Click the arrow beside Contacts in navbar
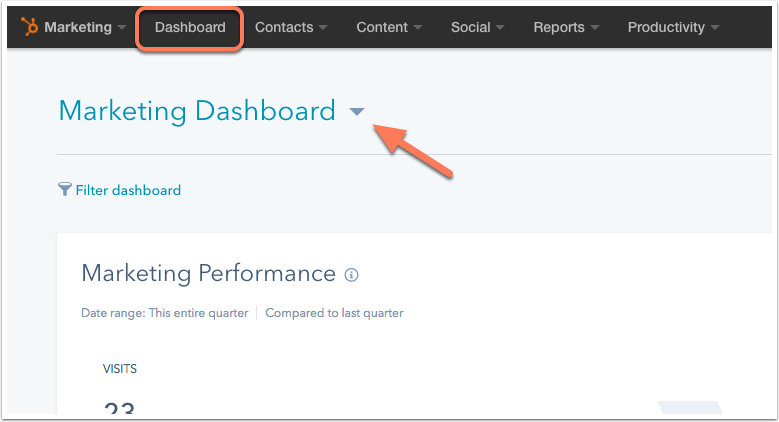This screenshot has width=779, height=422. point(323,28)
